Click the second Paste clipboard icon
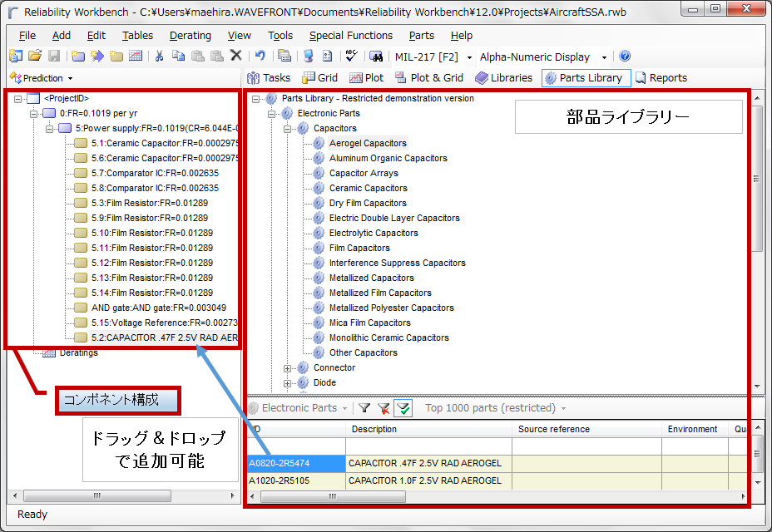 point(217,56)
